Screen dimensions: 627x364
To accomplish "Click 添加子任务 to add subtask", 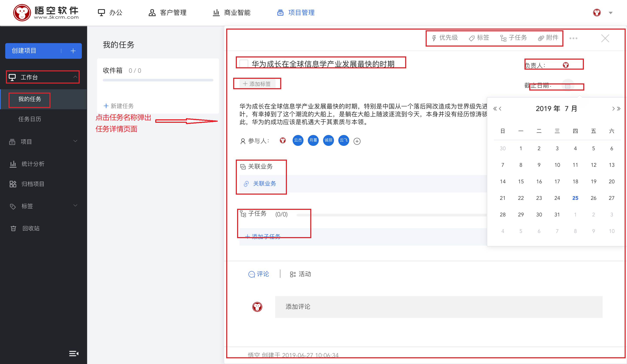I will pyautogui.click(x=263, y=236).
